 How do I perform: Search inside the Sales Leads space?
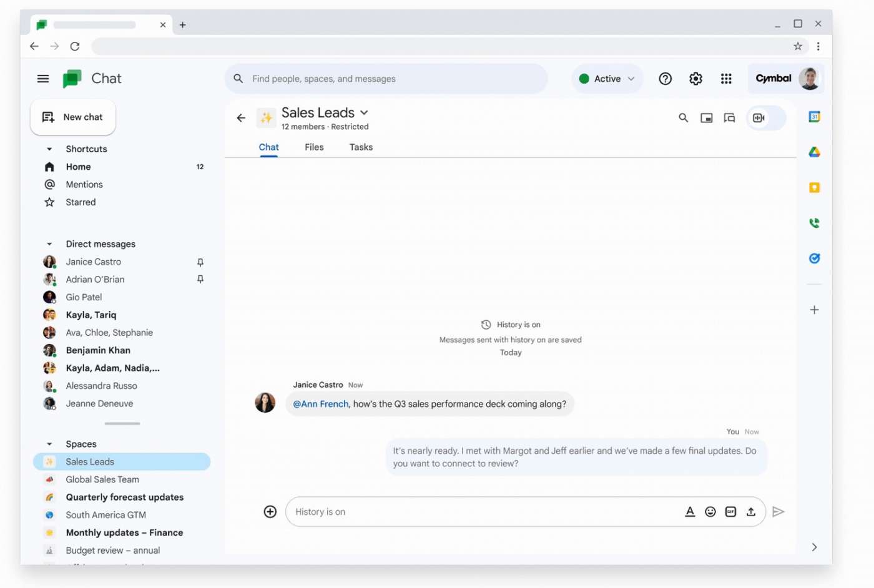point(684,118)
